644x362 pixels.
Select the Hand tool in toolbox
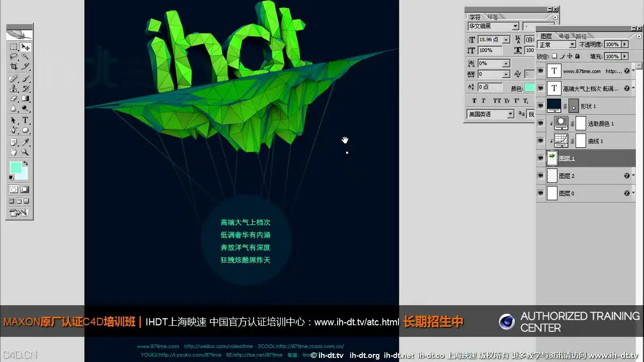click(x=14, y=152)
